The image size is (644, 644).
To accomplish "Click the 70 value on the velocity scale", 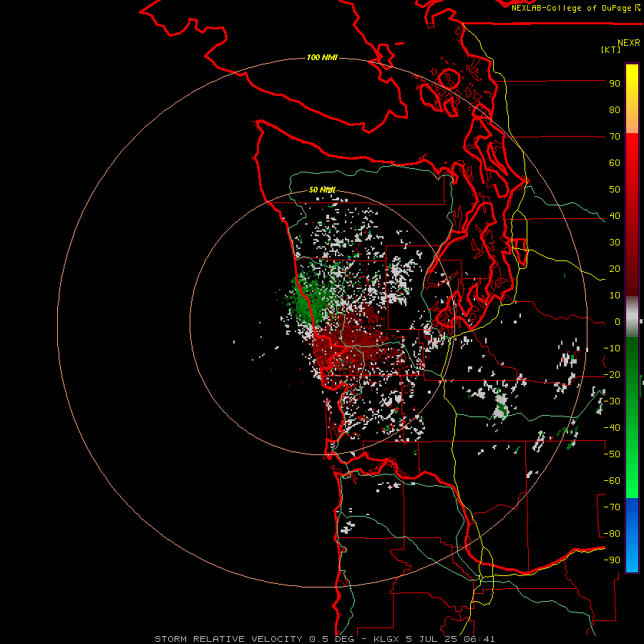I will (615, 137).
